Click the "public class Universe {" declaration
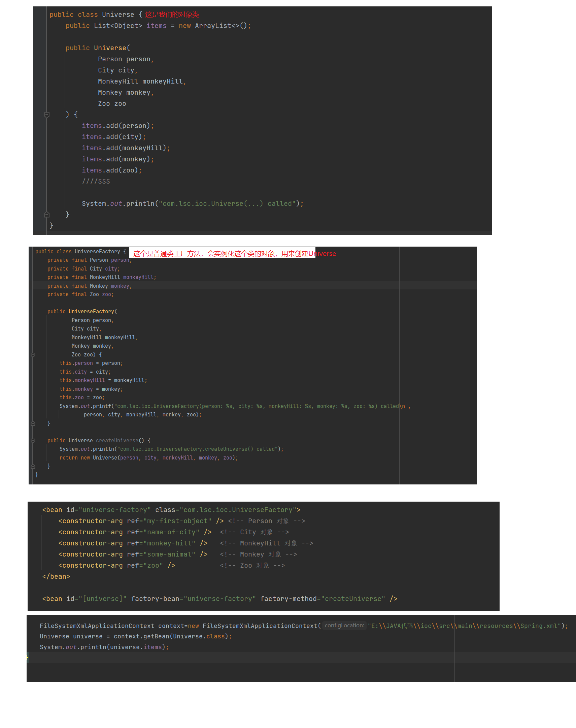 click(96, 15)
